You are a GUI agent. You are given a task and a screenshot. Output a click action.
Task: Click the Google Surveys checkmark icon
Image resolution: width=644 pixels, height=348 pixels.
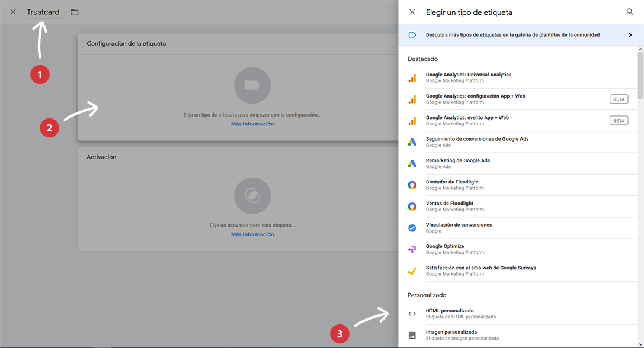click(412, 271)
